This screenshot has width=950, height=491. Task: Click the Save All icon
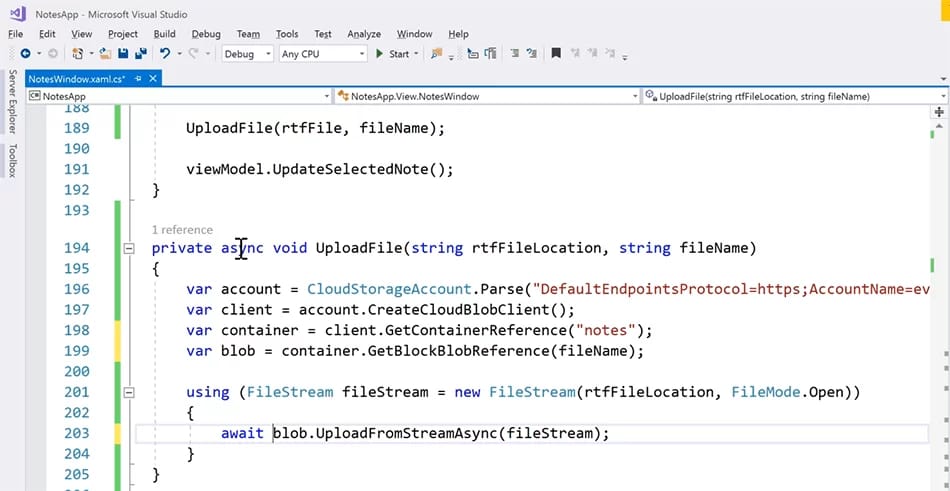tap(139, 54)
